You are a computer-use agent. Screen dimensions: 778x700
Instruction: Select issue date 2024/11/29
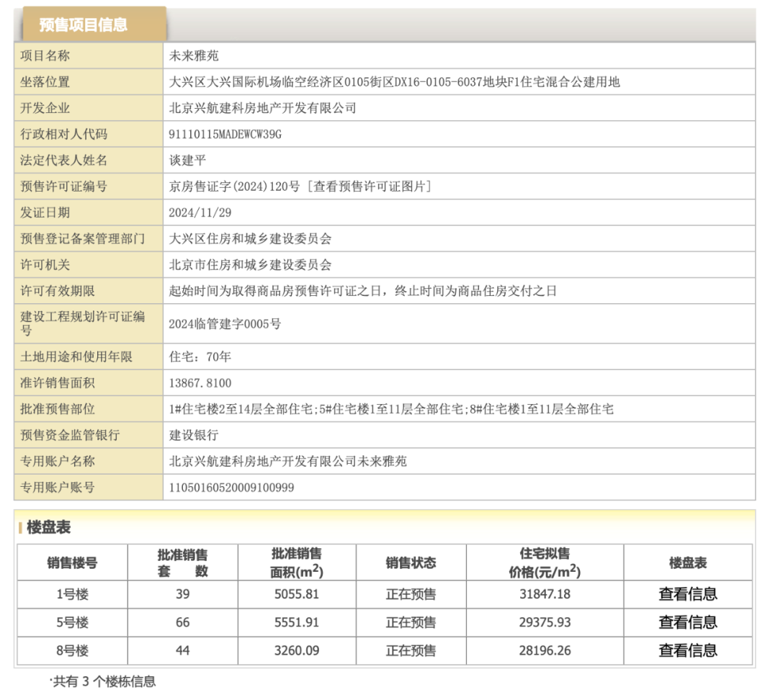pos(200,213)
